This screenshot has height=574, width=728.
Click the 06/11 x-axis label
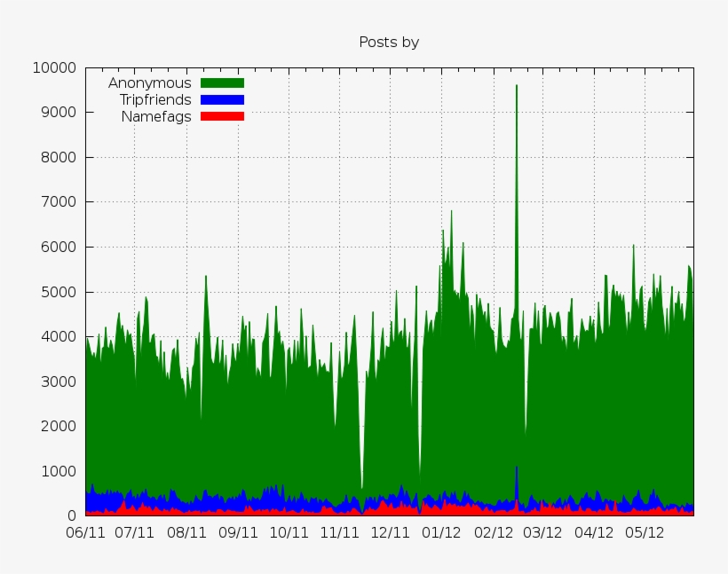[x=85, y=532]
